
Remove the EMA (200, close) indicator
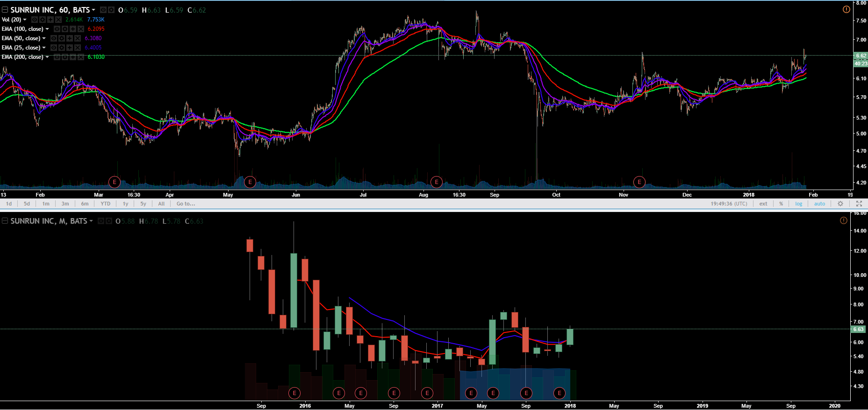[x=81, y=57]
